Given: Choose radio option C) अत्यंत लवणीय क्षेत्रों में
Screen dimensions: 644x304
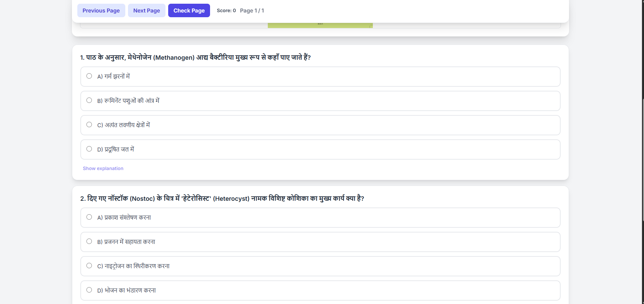Looking at the screenshot, I should [x=89, y=125].
